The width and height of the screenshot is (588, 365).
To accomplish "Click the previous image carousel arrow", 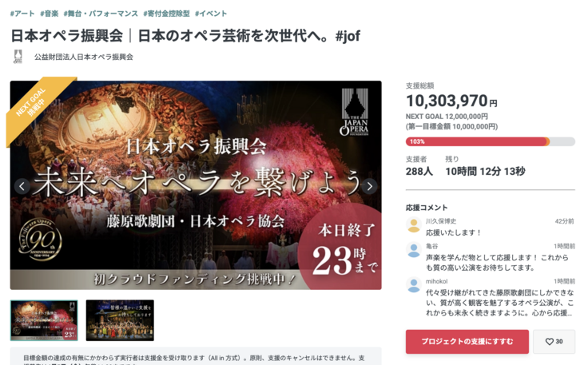I will (x=22, y=186).
